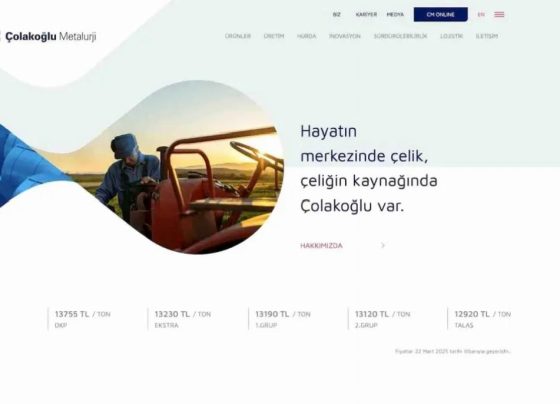
Task: Expand the ÜRÜNLER navigation menu
Action: click(x=238, y=36)
